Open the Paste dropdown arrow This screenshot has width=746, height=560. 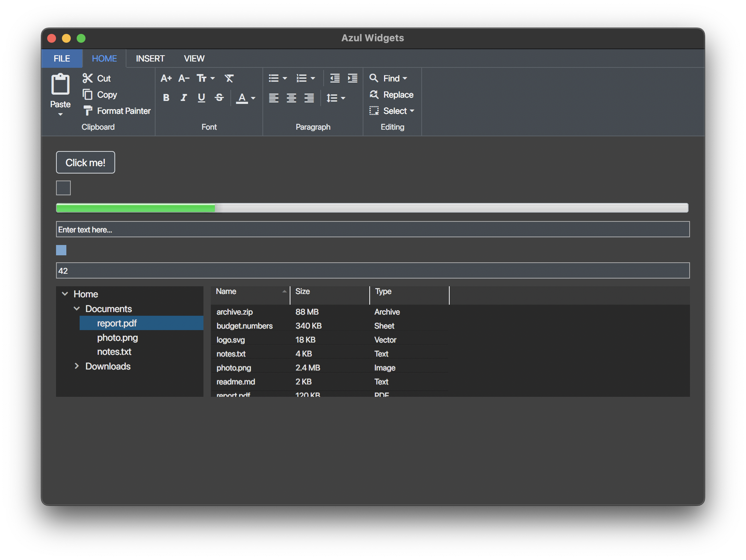[60, 115]
